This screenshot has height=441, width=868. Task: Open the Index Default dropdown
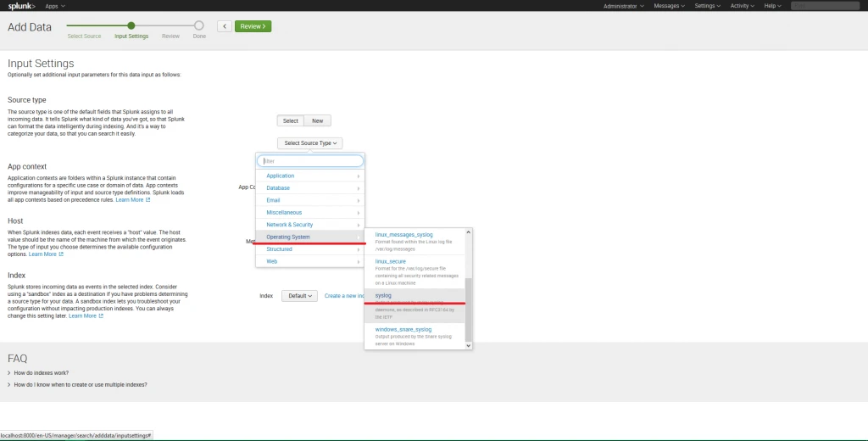pos(300,296)
